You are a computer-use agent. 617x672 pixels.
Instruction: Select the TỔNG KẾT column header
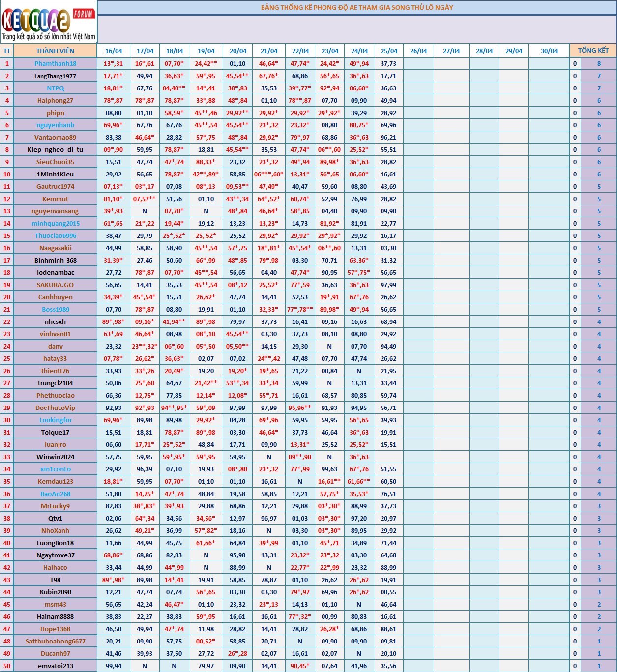593,51
